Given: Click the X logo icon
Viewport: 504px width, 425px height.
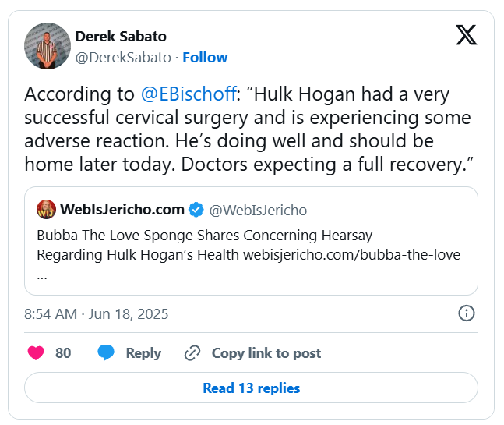Looking at the screenshot, I should (466, 35).
